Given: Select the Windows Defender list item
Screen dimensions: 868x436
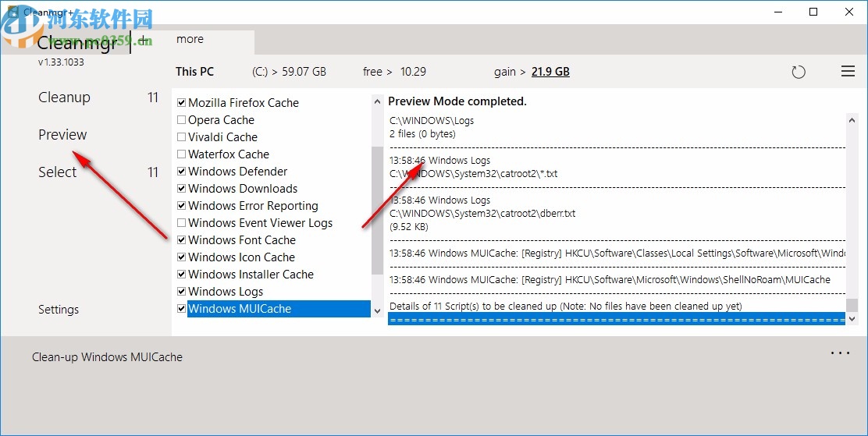Looking at the screenshot, I should (237, 172).
